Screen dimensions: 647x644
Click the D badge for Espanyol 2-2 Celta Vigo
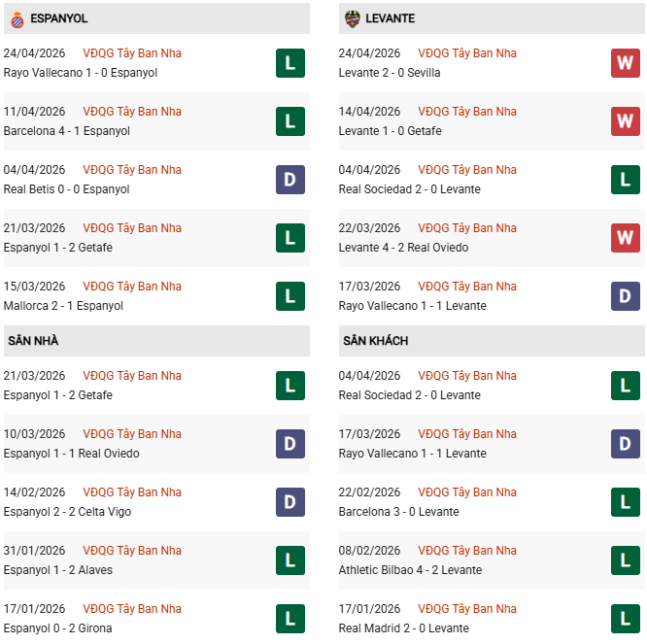289,502
